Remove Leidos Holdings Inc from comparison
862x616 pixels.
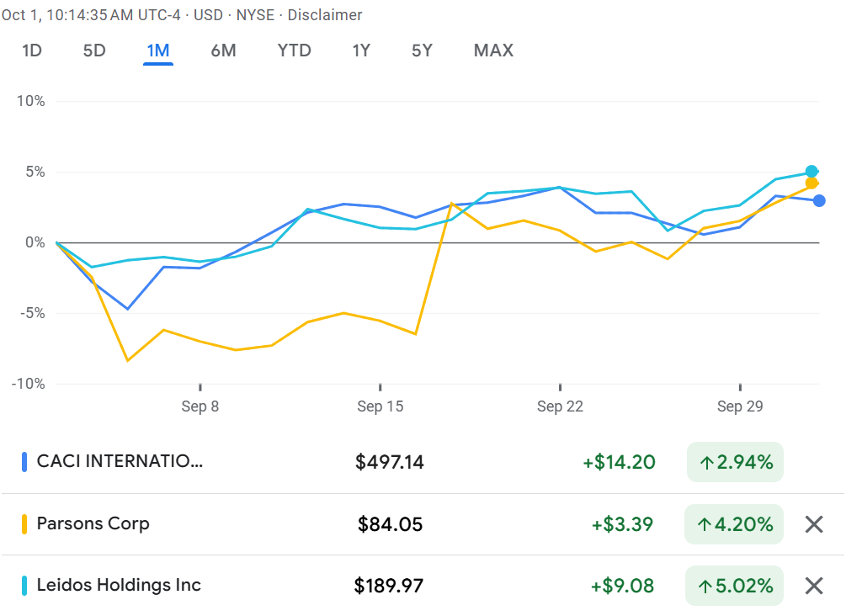813,586
